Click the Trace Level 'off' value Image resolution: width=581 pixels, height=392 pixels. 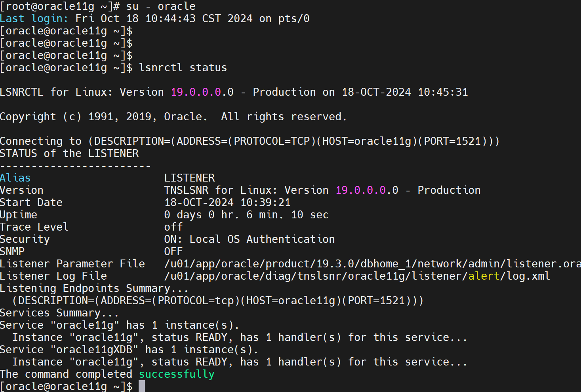(x=173, y=227)
